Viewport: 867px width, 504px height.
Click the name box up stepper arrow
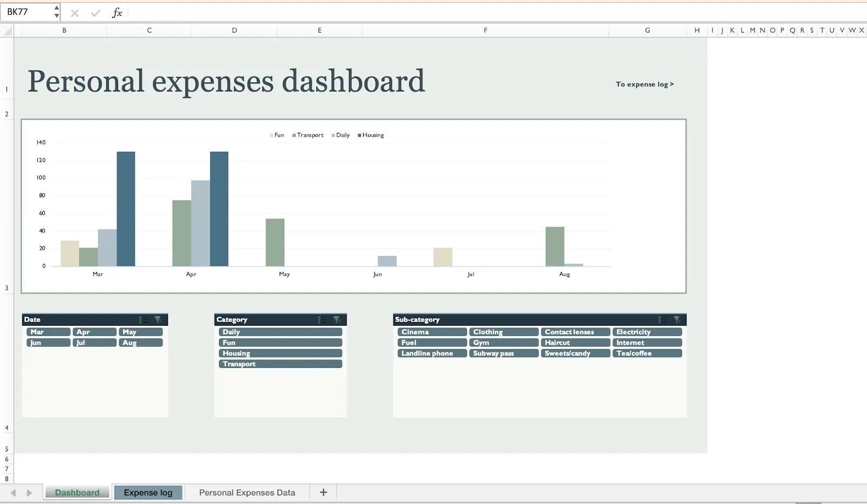coord(56,8)
